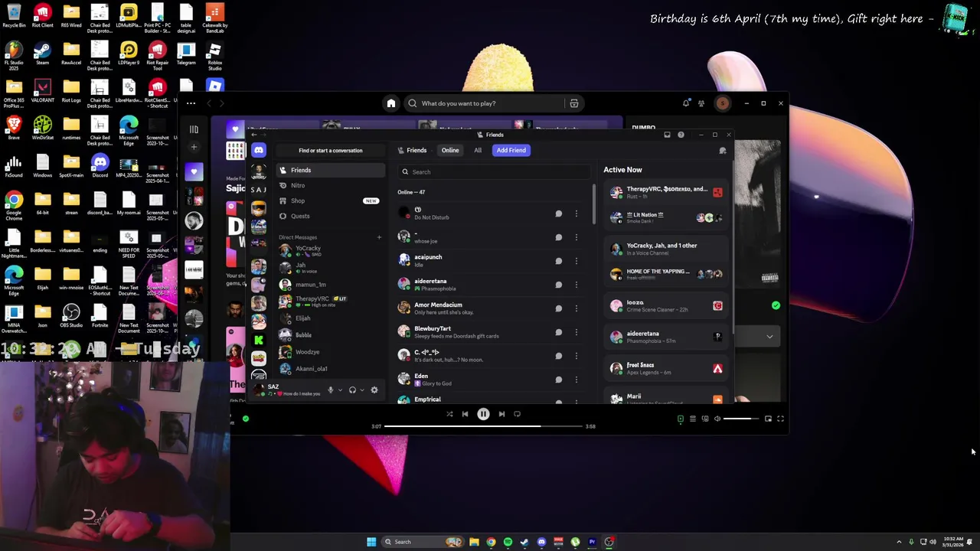
Task: Click Add Friend button
Action: pos(511,150)
